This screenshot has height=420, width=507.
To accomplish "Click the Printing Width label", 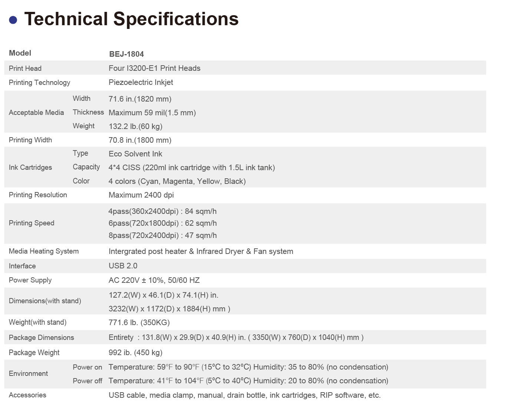I will click(30, 140).
